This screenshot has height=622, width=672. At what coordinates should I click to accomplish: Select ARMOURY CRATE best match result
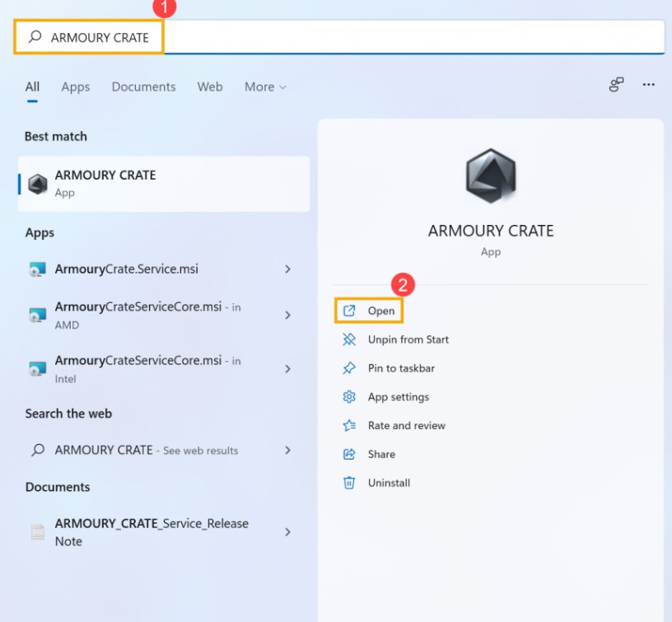point(164,184)
